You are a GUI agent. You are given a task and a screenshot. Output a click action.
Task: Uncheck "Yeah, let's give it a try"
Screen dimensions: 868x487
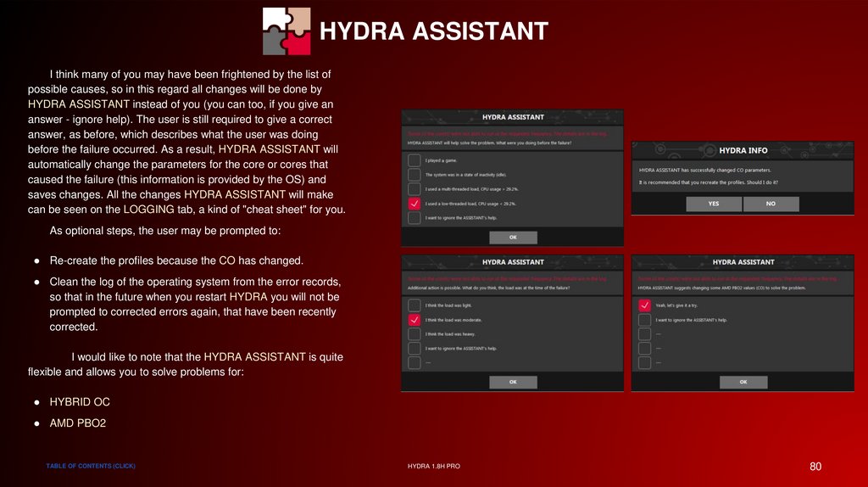pyautogui.click(x=644, y=305)
